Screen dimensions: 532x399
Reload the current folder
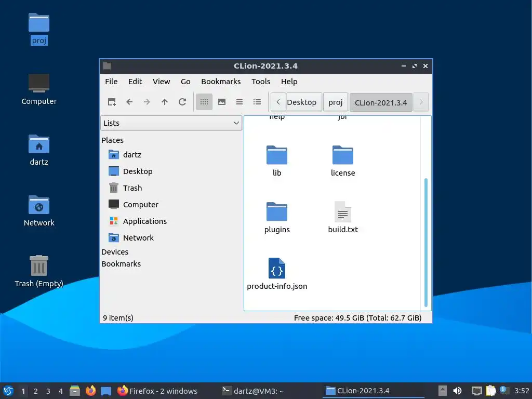tap(182, 102)
